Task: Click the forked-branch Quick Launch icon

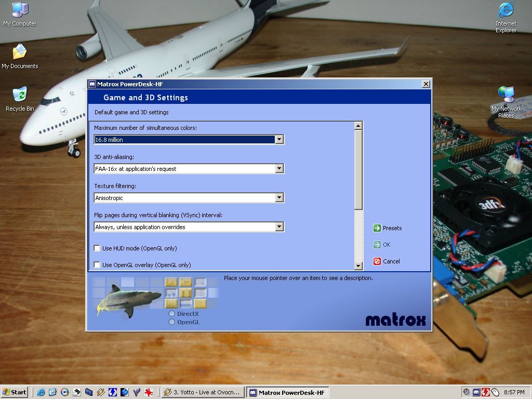Action: 137,392
